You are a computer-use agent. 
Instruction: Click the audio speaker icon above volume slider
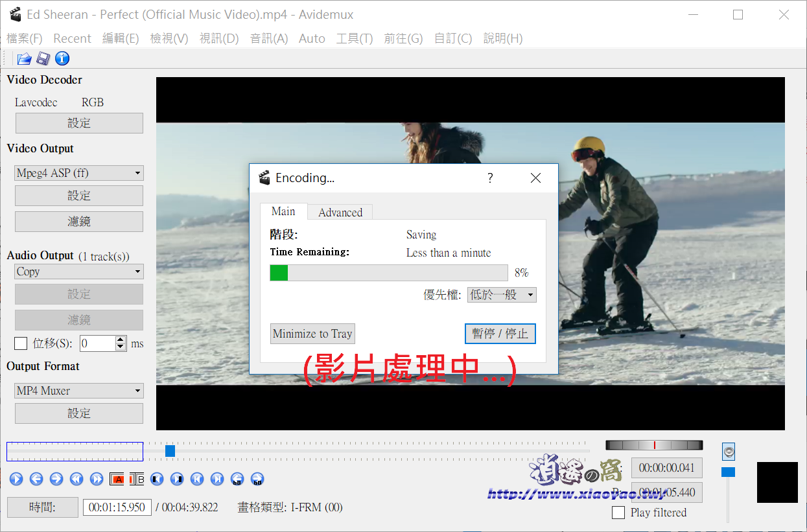tap(729, 452)
